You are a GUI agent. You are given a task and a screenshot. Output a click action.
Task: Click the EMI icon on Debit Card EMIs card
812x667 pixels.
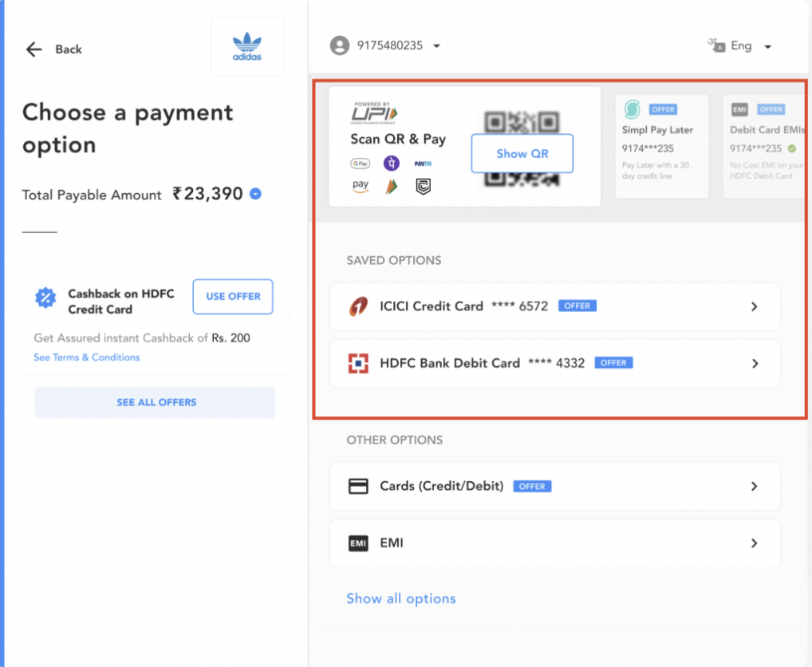click(739, 110)
